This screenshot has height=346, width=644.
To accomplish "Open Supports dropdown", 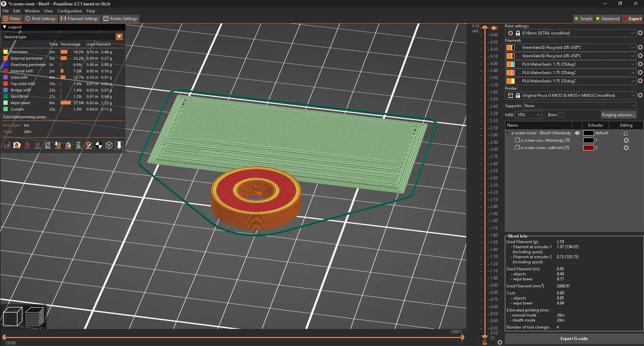I will point(580,106).
